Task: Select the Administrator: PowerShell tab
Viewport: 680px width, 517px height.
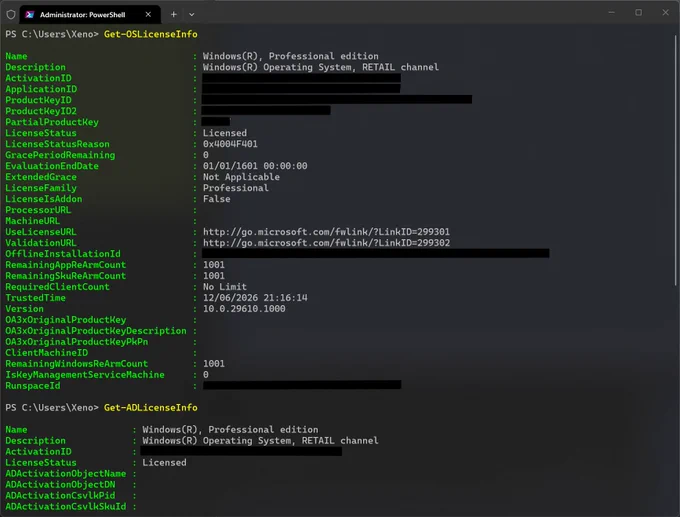Action: 90,14
